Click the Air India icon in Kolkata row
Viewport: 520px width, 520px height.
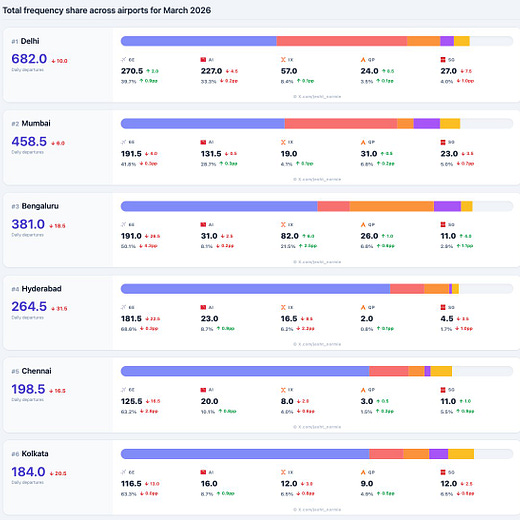[203, 472]
